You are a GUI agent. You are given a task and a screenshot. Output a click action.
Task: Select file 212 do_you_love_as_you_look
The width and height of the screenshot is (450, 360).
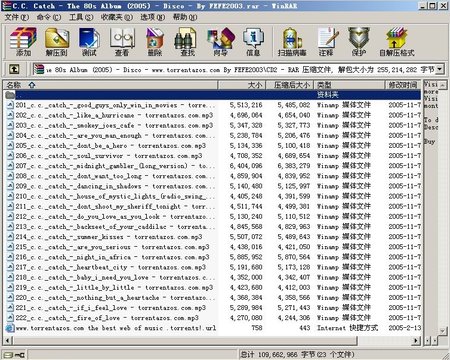pos(115,217)
